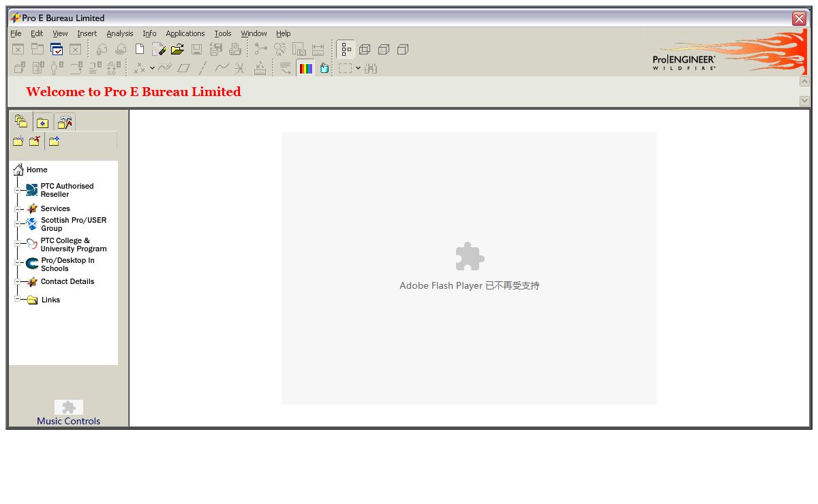818x504 pixels.
Task: Click the Adobe Flash Player plugin placeholder
Action: pyautogui.click(x=470, y=268)
